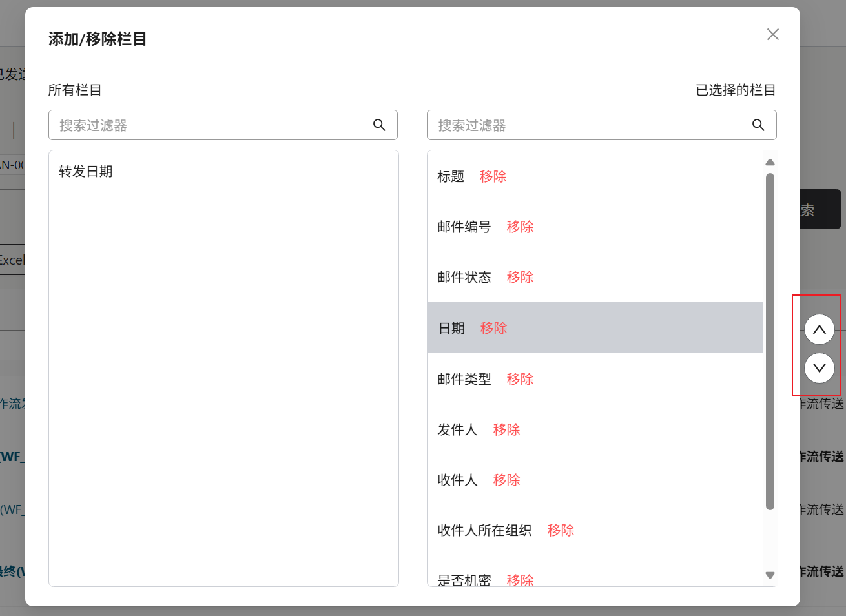Move selected column up with arrow button
846x616 pixels.
point(819,330)
